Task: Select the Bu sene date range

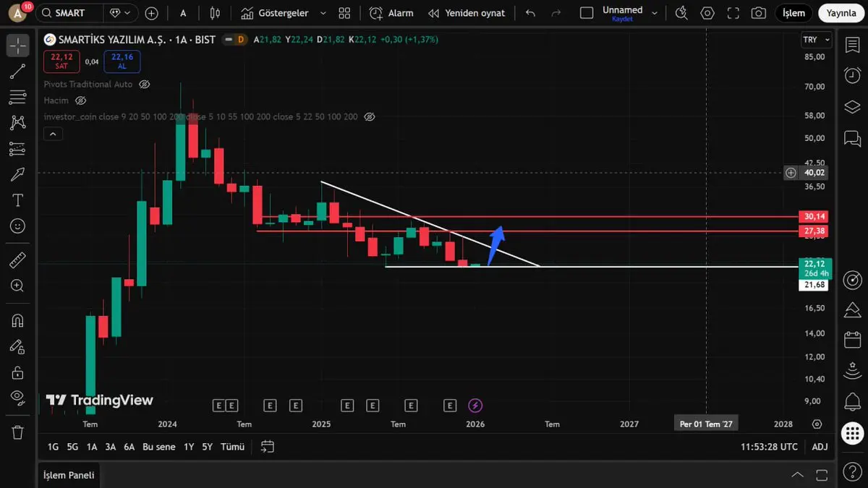Action: click(x=159, y=447)
